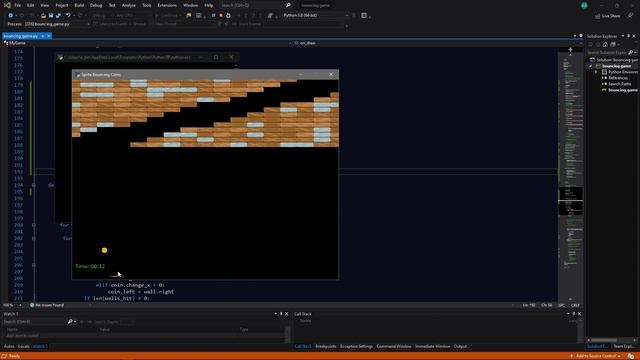Pin the Solution Explorer panel
This screenshot has width=640, height=360.
[x=629, y=36]
